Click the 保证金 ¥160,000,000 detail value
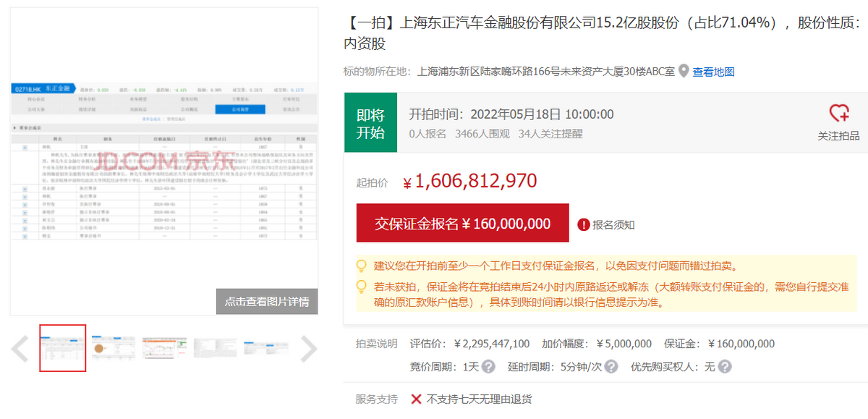 [741, 344]
